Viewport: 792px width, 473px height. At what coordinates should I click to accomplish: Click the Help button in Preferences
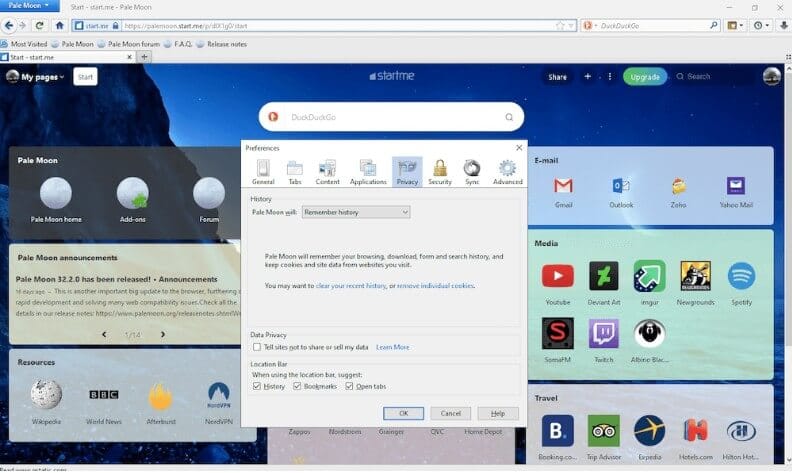(498, 413)
